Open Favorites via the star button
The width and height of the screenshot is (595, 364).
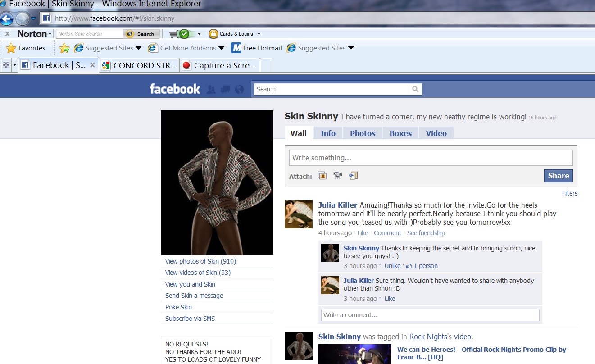click(x=26, y=48)
